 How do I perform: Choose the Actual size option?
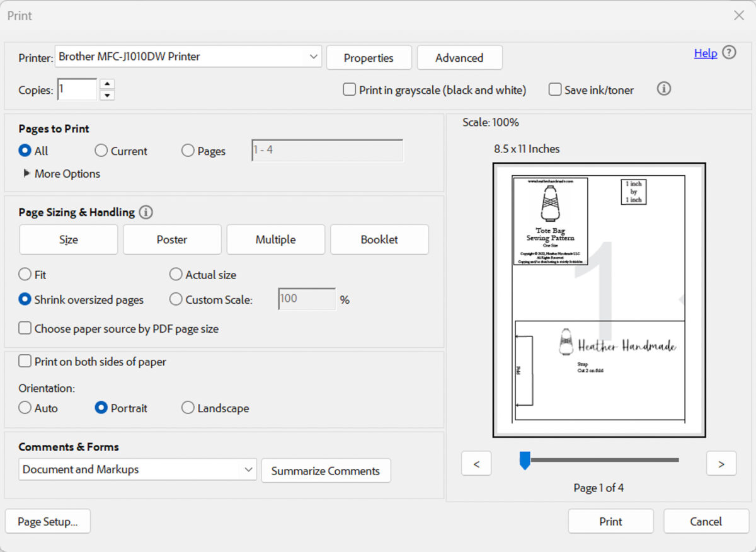(x=176, y=274)
